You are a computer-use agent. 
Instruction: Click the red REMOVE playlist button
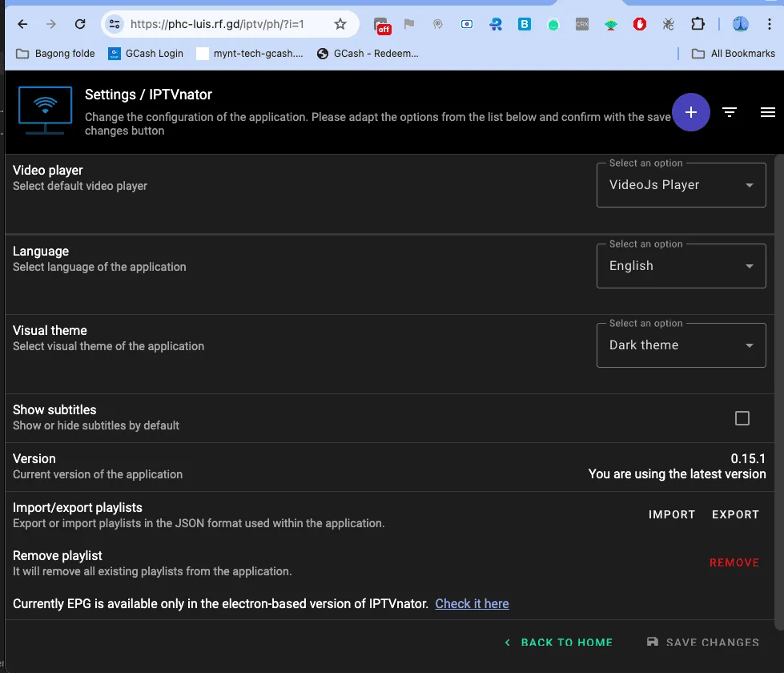coord(734,563)
